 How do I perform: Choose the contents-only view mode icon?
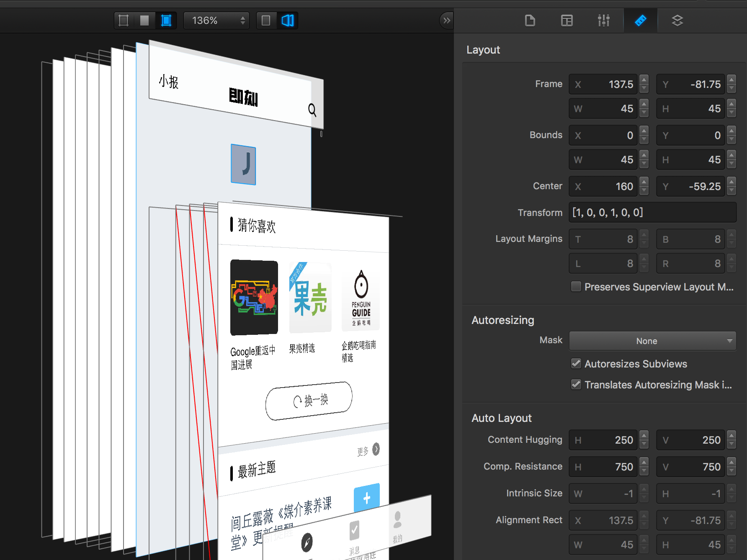click(x=144, y=21)
